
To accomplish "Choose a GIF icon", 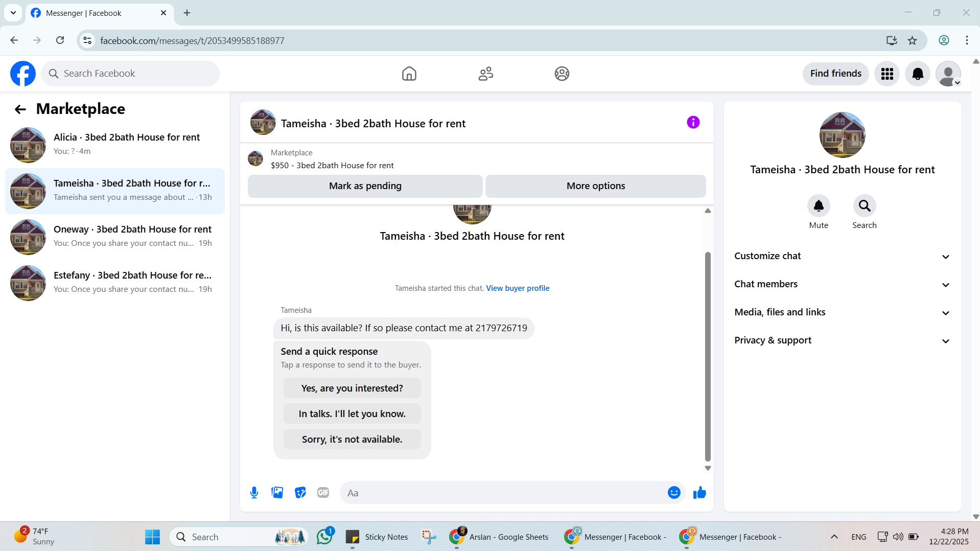I will tap(323, 493).
